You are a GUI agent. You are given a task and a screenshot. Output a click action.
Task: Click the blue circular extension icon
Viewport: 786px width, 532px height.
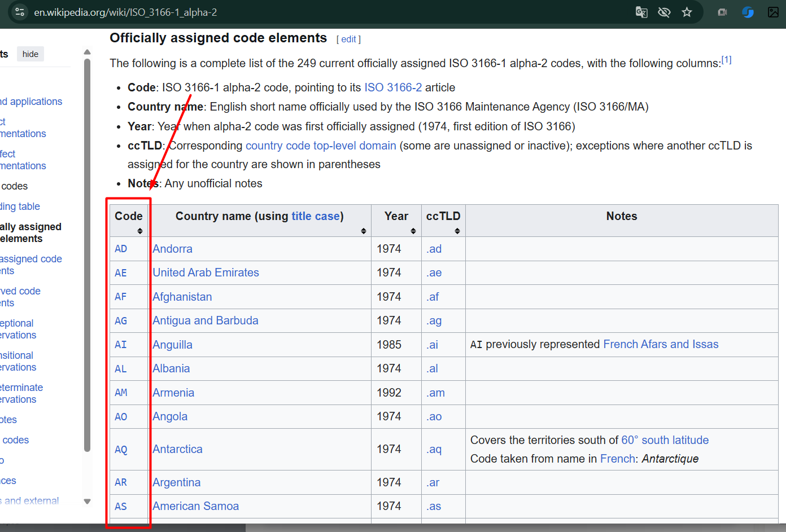(748, 12)
